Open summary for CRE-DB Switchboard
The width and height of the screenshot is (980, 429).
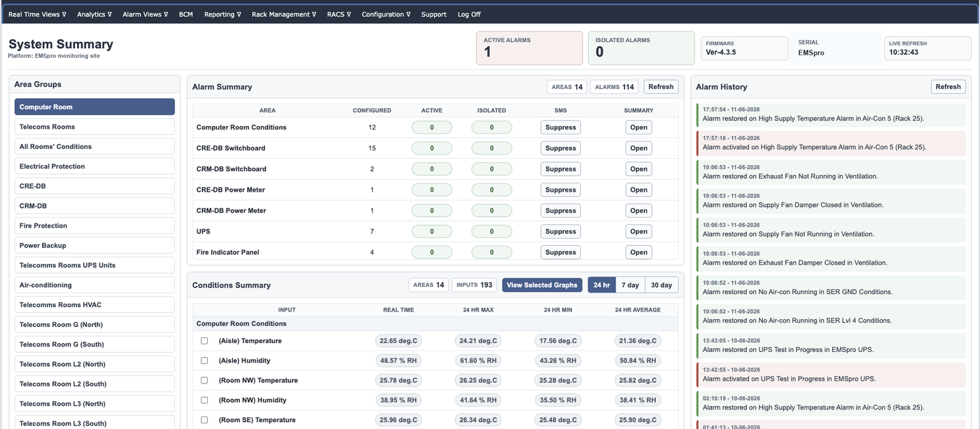(638, 148)
